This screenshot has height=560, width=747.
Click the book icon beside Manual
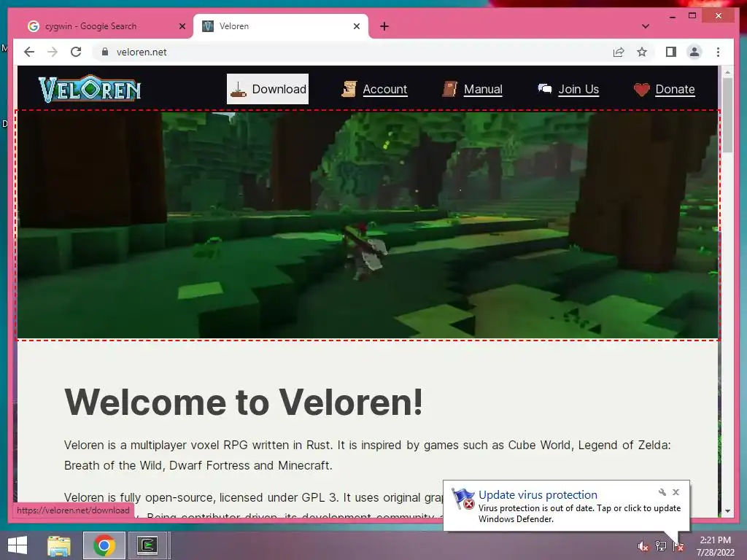[449, 89]
